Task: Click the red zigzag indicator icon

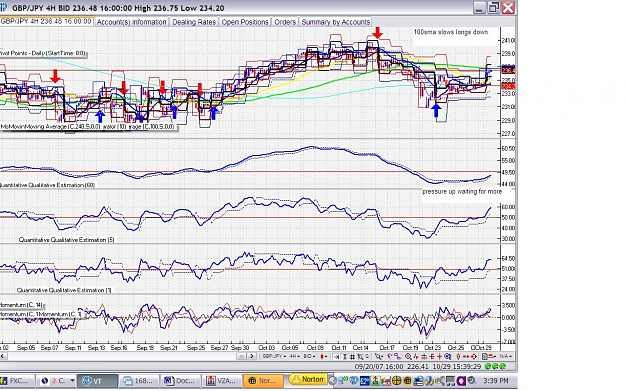Action: click(415, 356)
